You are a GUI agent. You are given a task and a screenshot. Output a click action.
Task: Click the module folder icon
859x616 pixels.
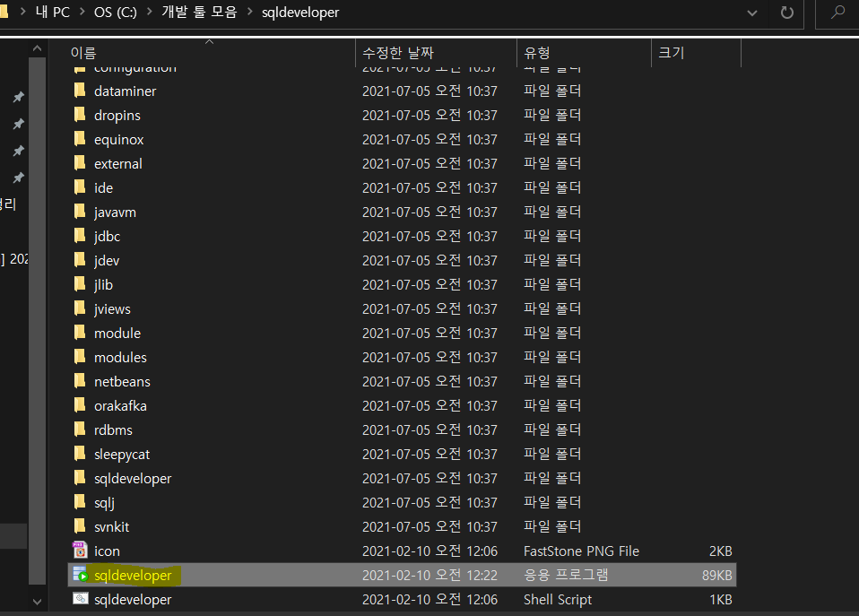click(80, 333)
